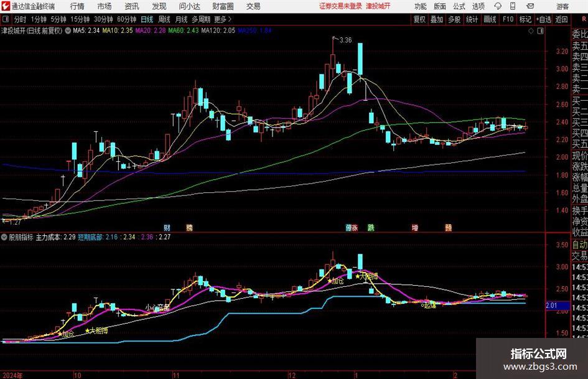Click the 跌 event marker on the chart

coord(371,227)
